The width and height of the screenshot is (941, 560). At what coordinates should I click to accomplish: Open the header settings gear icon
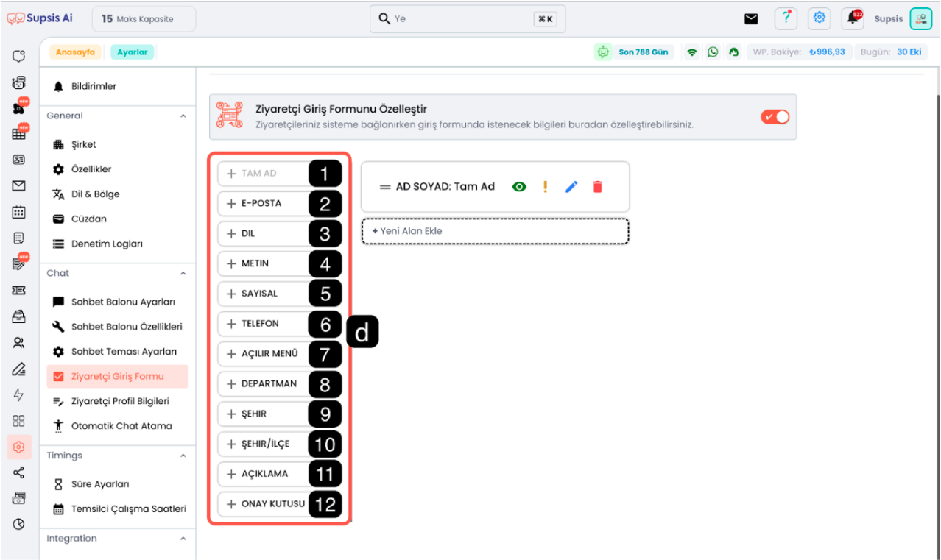820,18
